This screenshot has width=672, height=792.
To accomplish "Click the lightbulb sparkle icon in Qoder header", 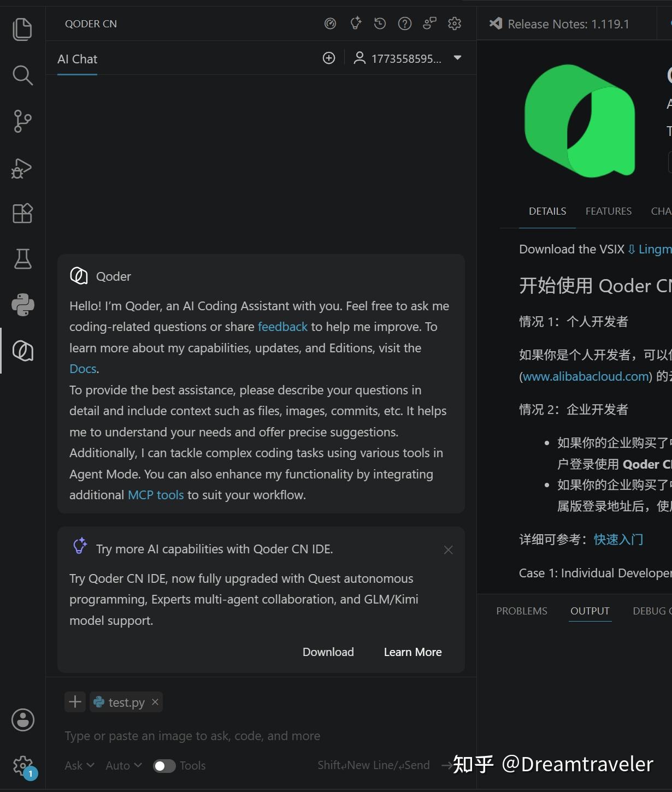I will pyautogui.click(x=356, y=23).
